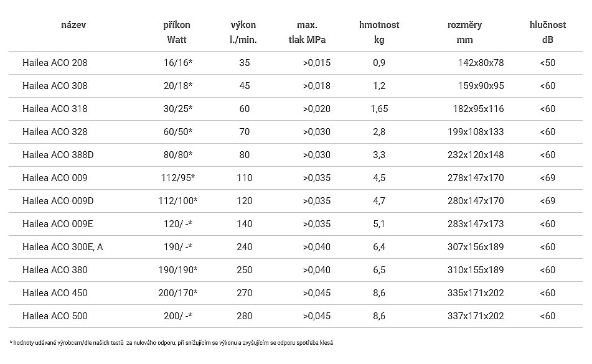Click the Hailea ACO 318 name cell
This screenshot has height=364, width=592.
55,109
